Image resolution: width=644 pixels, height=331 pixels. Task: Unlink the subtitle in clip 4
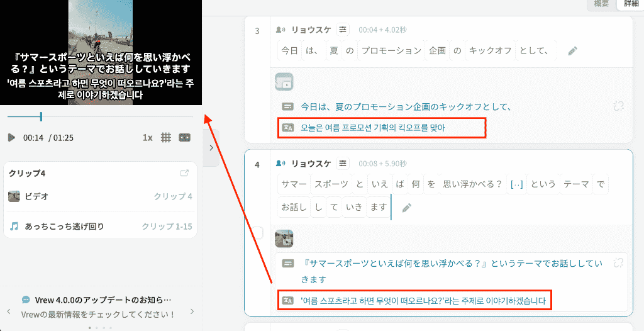point(619,263)
